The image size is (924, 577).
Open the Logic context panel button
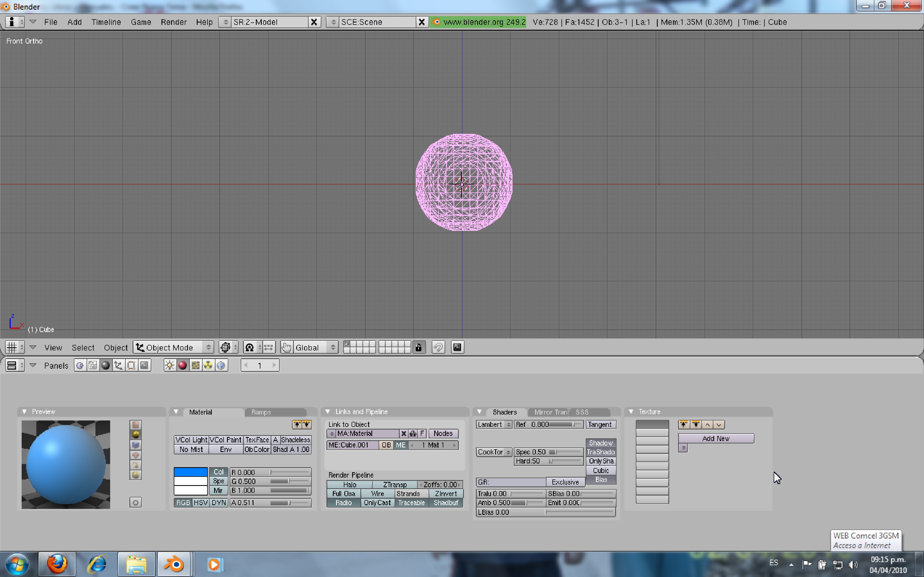(x=80, y=365)
